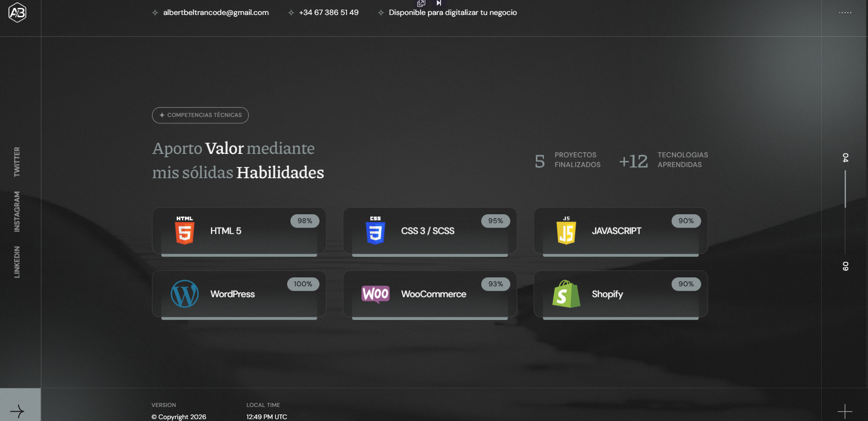868x421 pixels.
Task: Click the plus icon in the bottom-right corner
Action: pyautogui.click(x=845, y=412)
